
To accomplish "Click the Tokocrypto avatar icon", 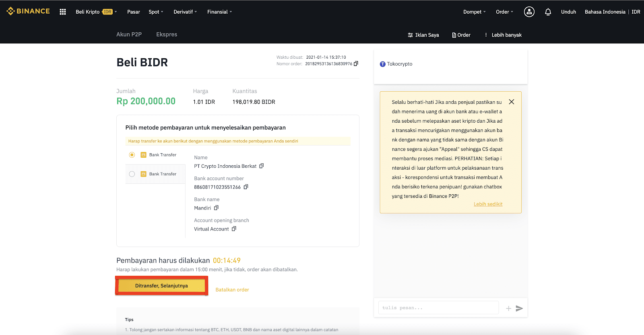I will point(383,64).
